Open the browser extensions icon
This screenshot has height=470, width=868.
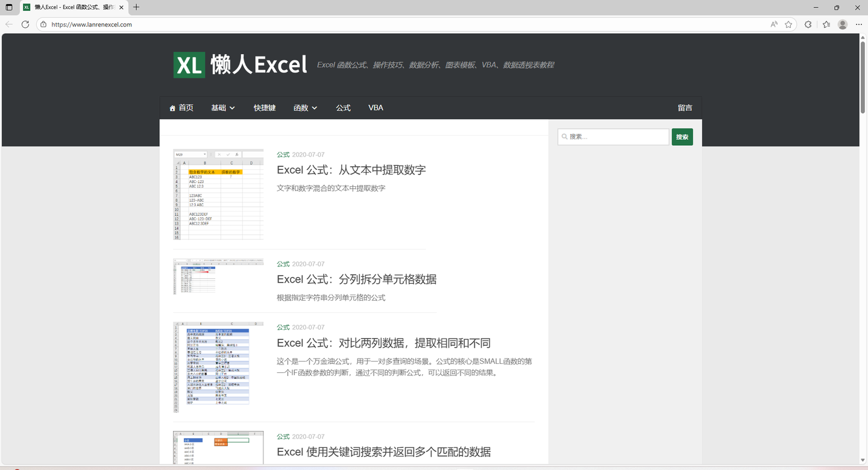[808, 25]
